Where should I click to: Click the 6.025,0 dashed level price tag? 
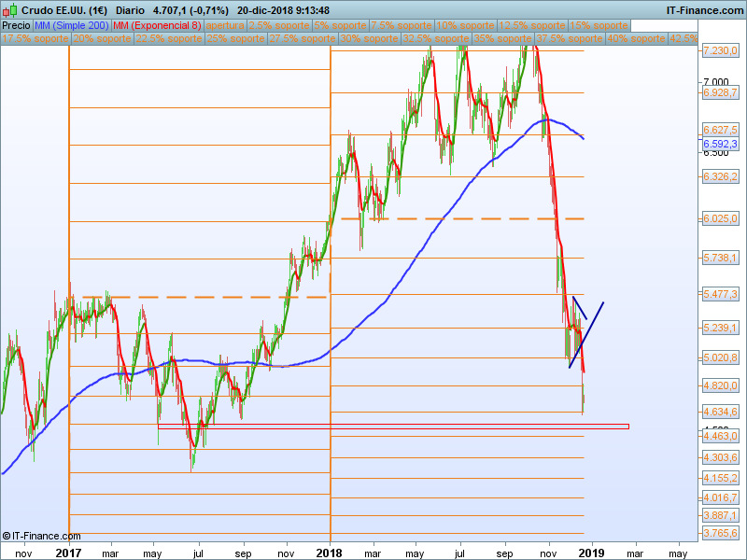pos(720,218)
